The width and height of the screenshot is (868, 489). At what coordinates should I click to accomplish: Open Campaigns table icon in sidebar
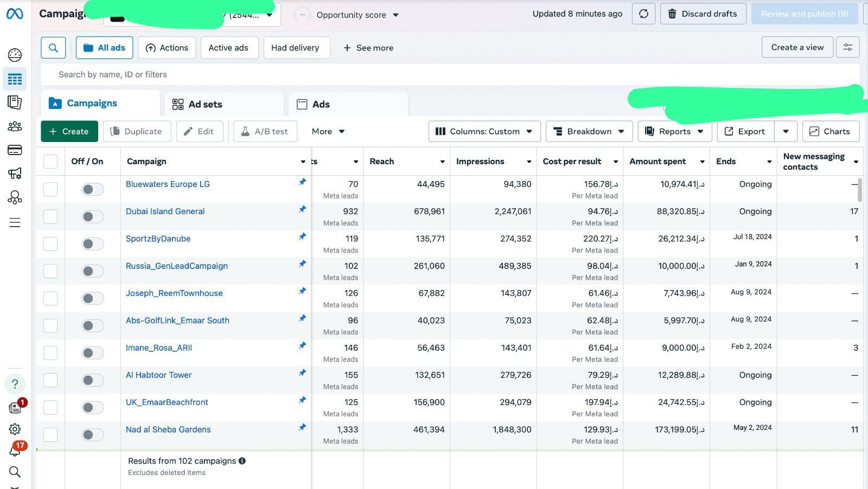[15, 79]
